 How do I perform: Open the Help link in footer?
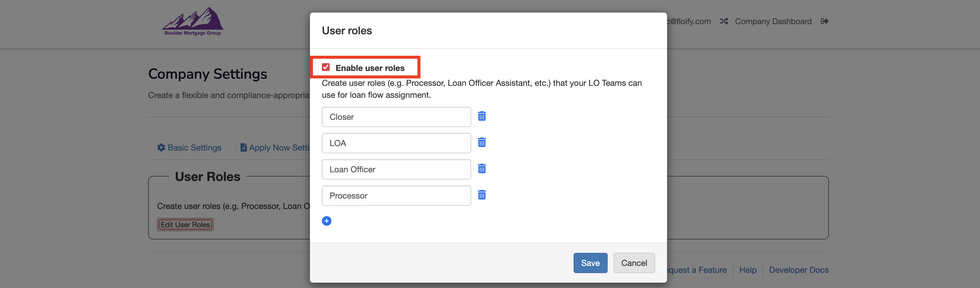pyautogui.click(x=748, y=270)
